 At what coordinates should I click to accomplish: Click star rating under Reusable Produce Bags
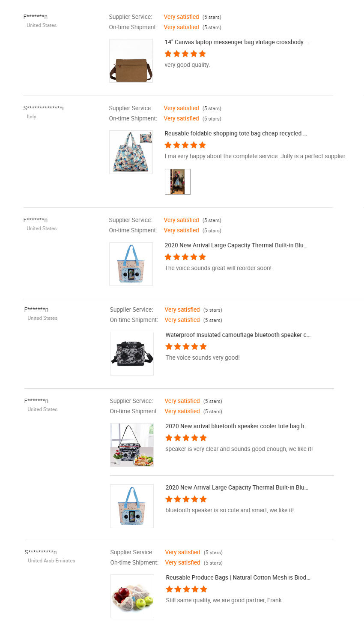pyautogui.click(x=187, y=589)
